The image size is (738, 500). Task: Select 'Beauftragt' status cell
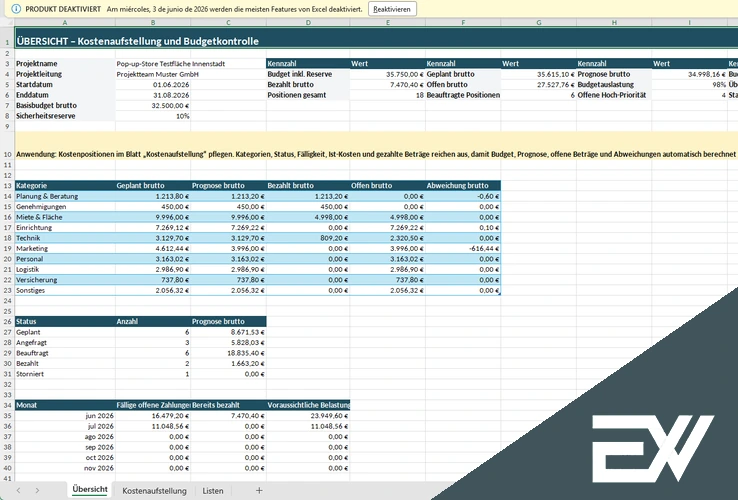pos(65,353)
